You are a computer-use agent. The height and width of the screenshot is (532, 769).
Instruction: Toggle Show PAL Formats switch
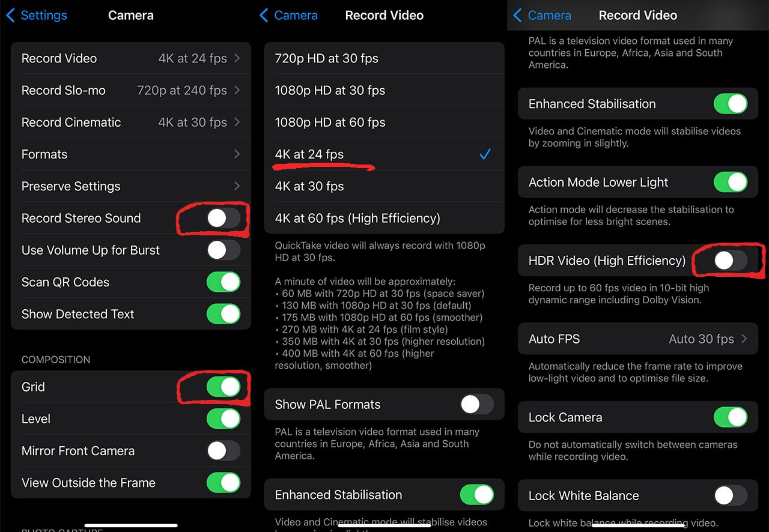pyautogui.click(x=477, y=404)
